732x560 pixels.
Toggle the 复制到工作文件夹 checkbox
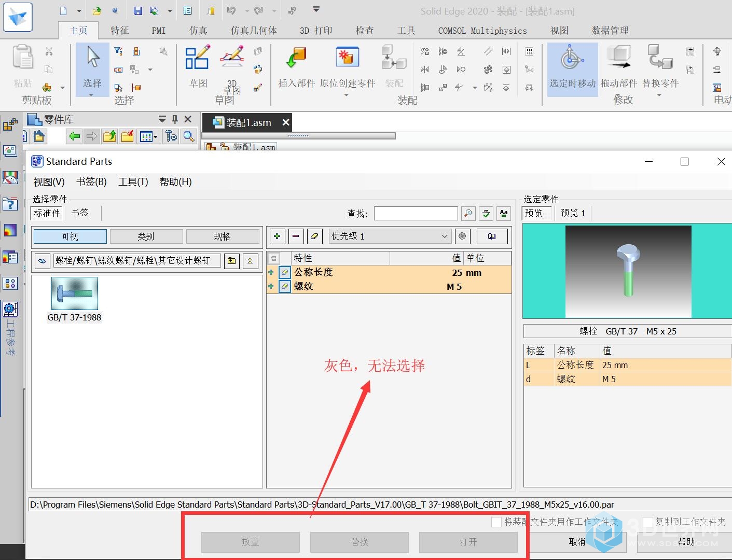(648, 522)
